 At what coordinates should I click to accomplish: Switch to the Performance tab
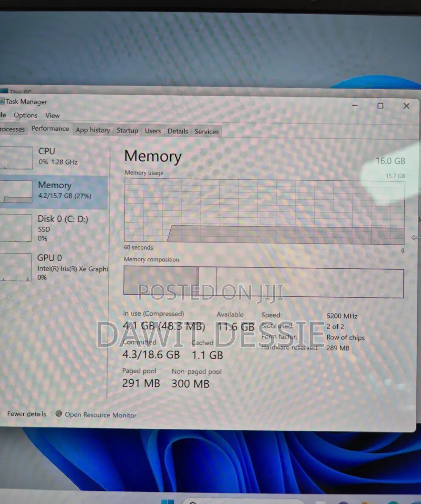(50, 129)
